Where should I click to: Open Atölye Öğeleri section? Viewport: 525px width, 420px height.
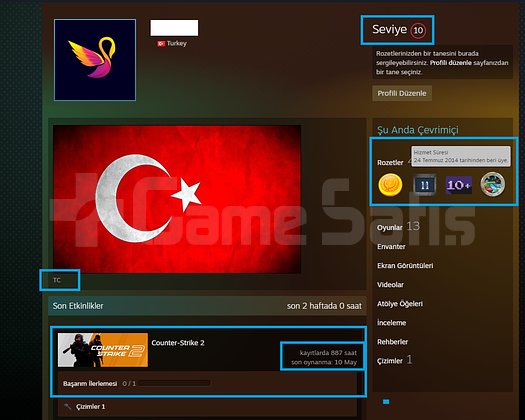tap(400, 304)
